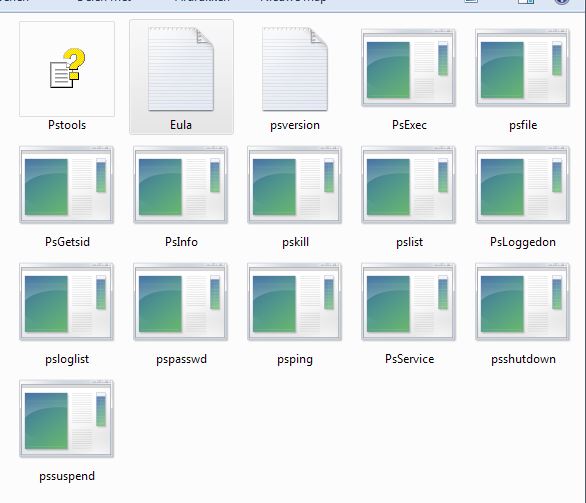The image size is (586, 503).
Task: Select the PsInfo application icon
Action: click(x=181, y=185)
